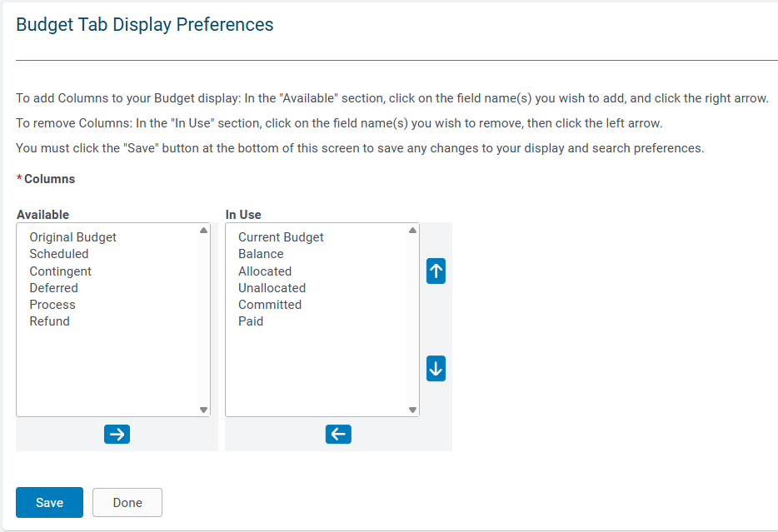
Task: Pick Deferred in the Available list
Action: pyautogui.click(x=53, y=288)
